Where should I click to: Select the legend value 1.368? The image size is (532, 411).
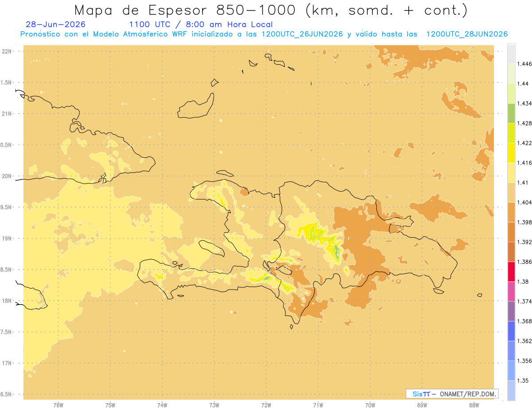tap(525, 321)
